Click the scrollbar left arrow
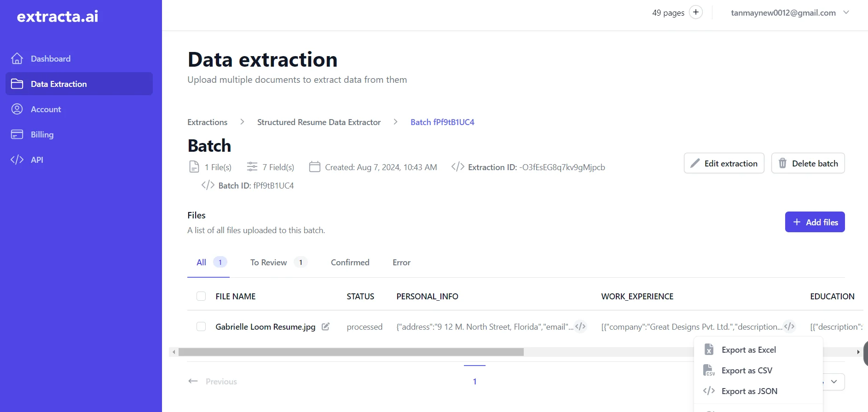This screenshot has width=868, height=412. (174, 352)
